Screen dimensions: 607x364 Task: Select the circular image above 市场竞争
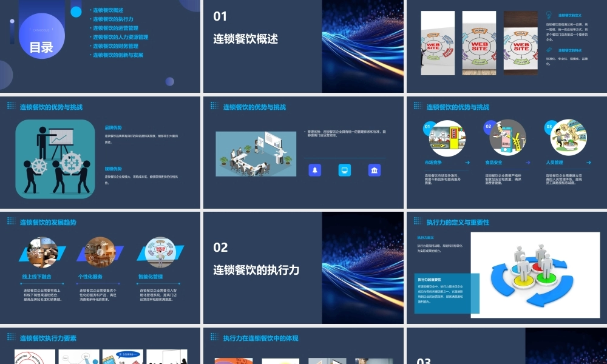[x=447, y=138]
